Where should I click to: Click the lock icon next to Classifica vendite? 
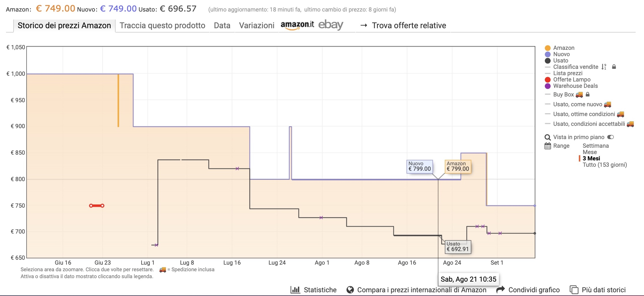[x=614, y=67]
